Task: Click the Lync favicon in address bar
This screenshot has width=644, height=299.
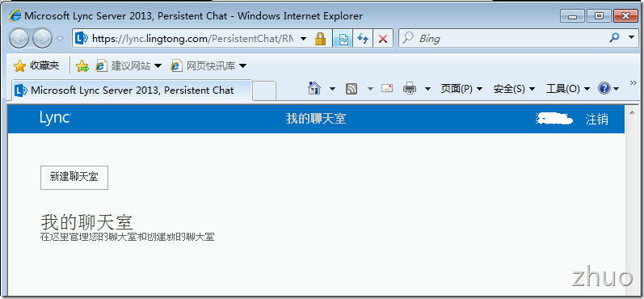Action: click(x=82, y=39)
